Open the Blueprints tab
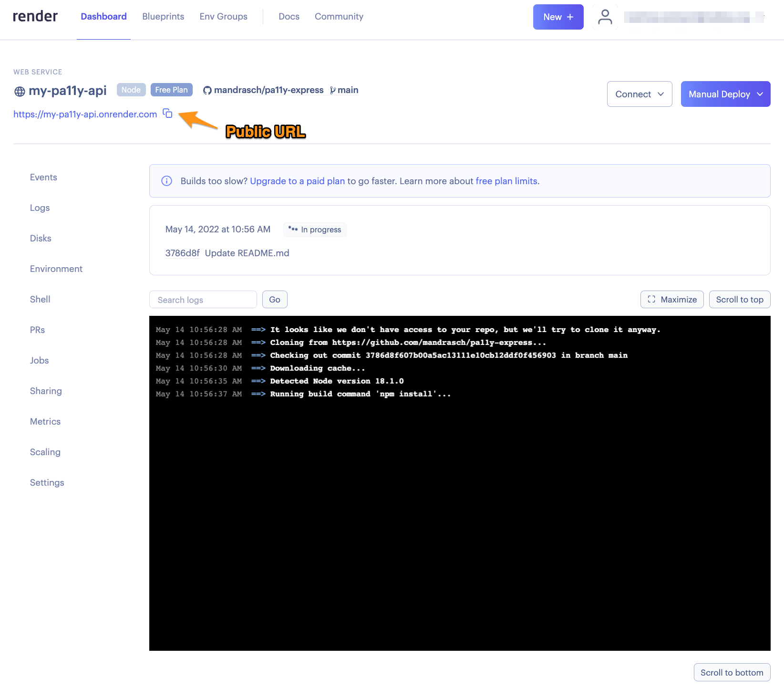Image resolution: width=784 pixels, height=688 pixels. click(163, 17)
